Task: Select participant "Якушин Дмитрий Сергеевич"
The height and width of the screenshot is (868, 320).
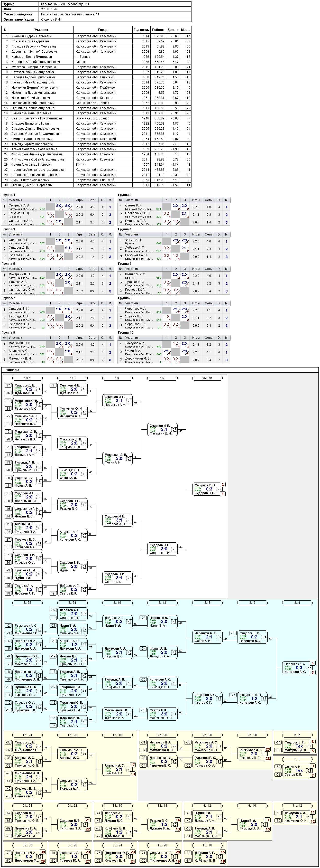Action: [x=32, y=185]
